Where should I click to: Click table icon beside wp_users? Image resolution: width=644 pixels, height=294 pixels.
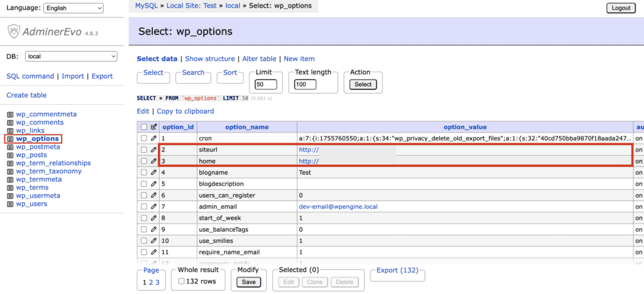[10, 204]
